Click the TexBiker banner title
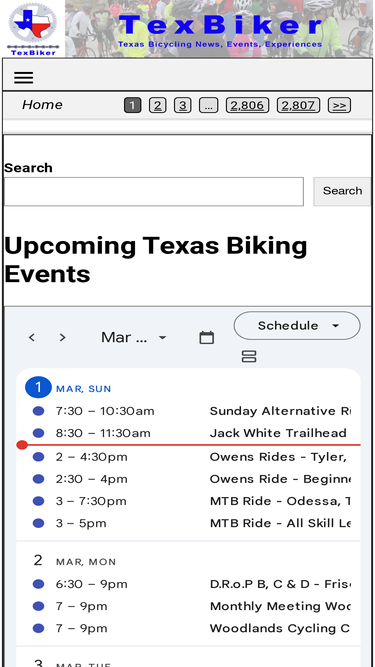This screenshot has width=375, height=667. [x=220, y=25]
